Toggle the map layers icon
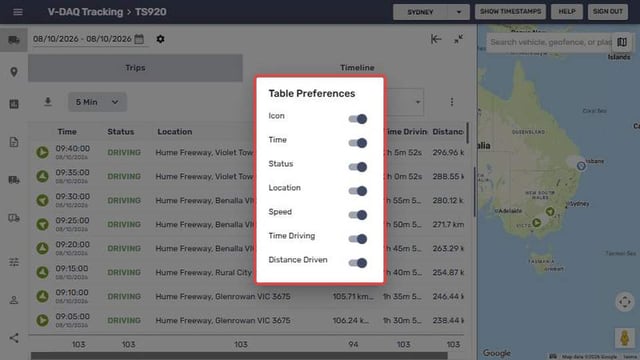 click(622, 42)
